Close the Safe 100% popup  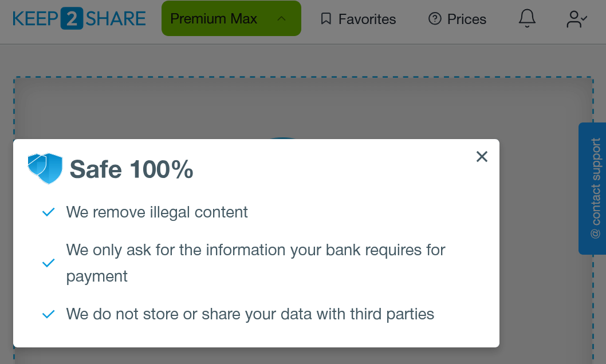pyautogui.click(x=482, y=156)
